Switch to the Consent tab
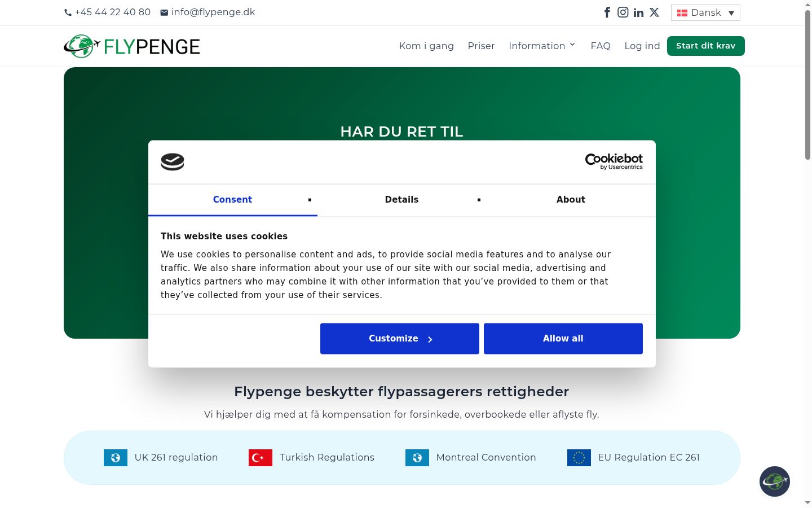The image size is (812, 508). coord(232,200)
